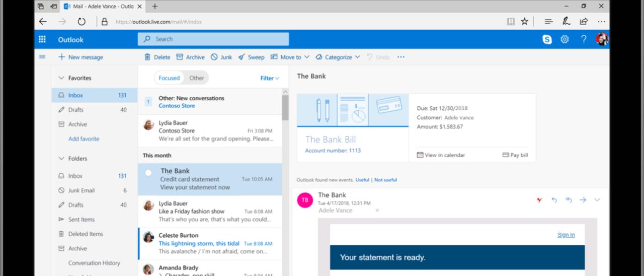Open Other: New conversations Contoso Store

coord(210,102)
